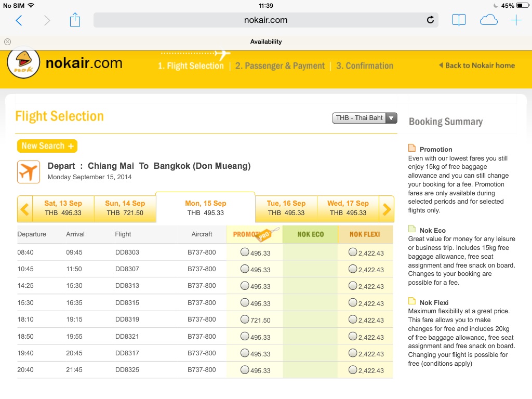Open iCloud tabs cloud icon

pos(488,20)
